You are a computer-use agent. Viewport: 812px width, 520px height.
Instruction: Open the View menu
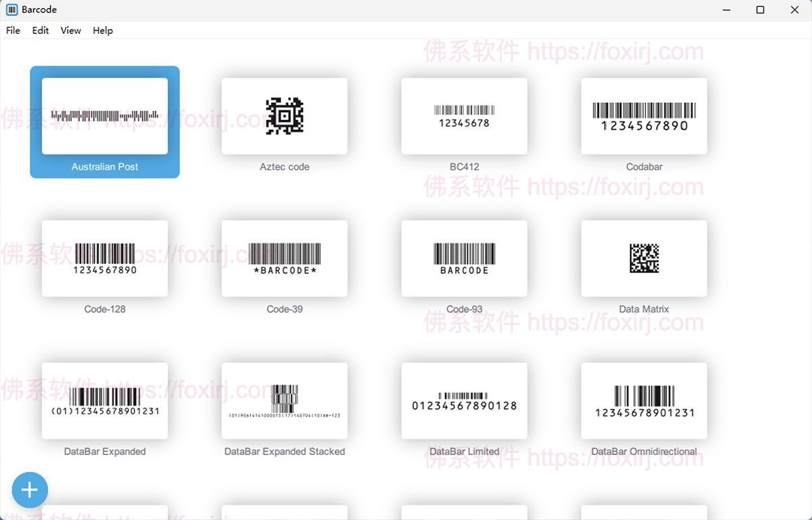[70, 30]
